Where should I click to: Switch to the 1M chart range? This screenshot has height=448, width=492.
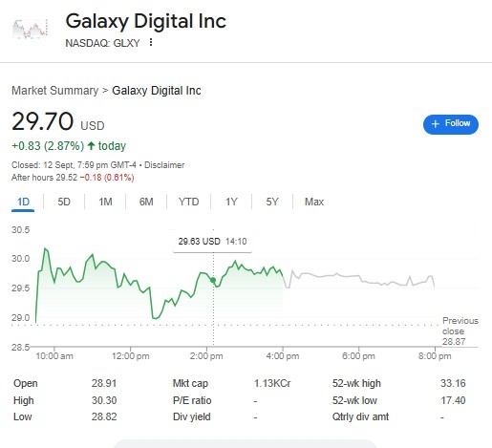click(105, 202)
